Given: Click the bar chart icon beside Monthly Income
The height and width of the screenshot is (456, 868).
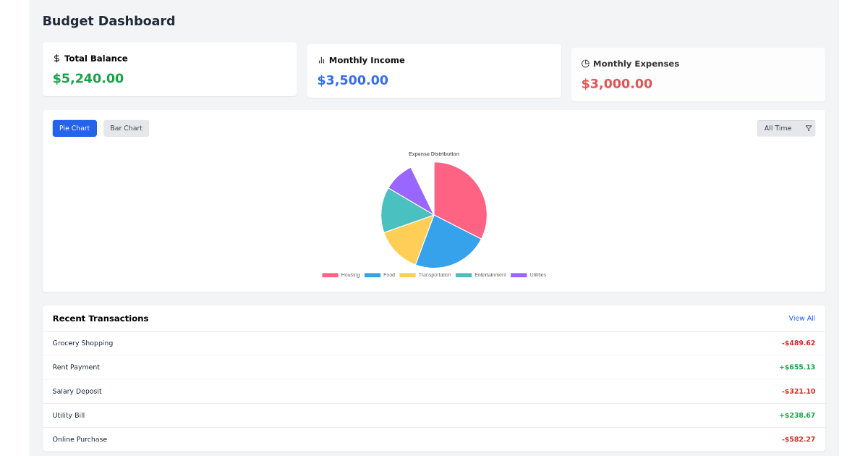Looking at the screenshot, I should 320,60.
